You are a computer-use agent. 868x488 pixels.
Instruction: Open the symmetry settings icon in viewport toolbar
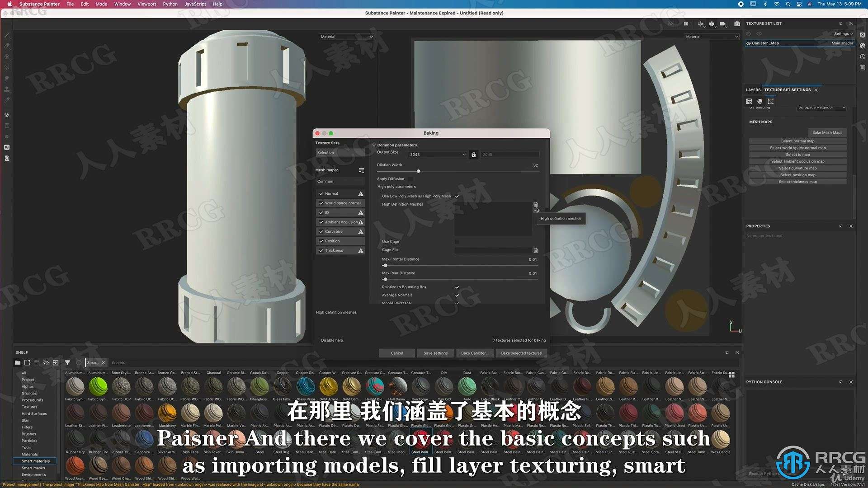700,23
